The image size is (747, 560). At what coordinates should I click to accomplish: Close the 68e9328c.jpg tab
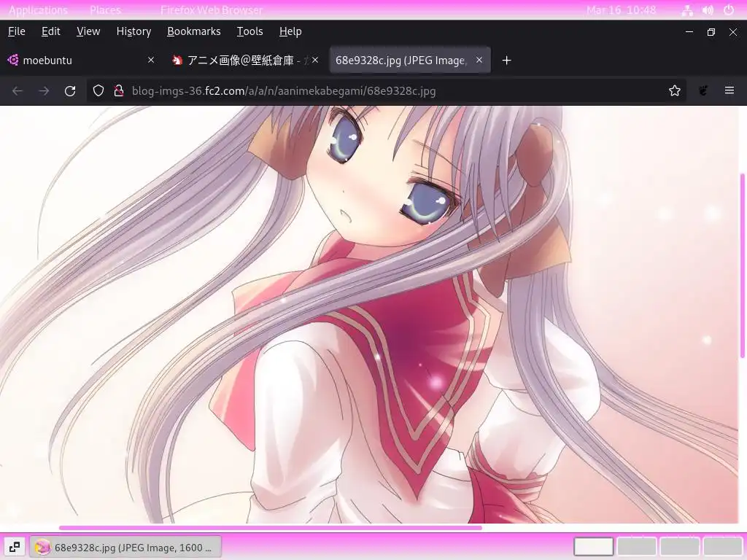coord(479,60)
